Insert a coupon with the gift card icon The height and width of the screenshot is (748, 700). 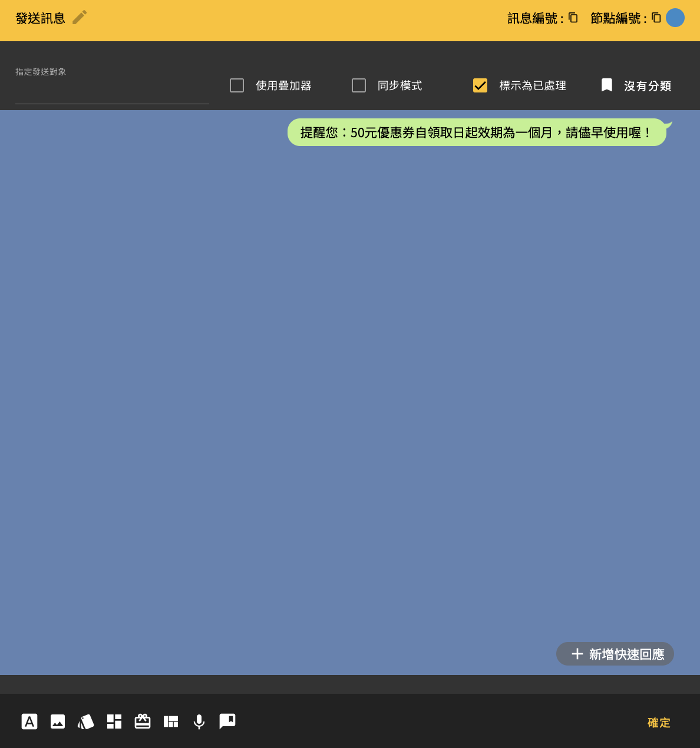pyautogui.click(x=143, y=721)
